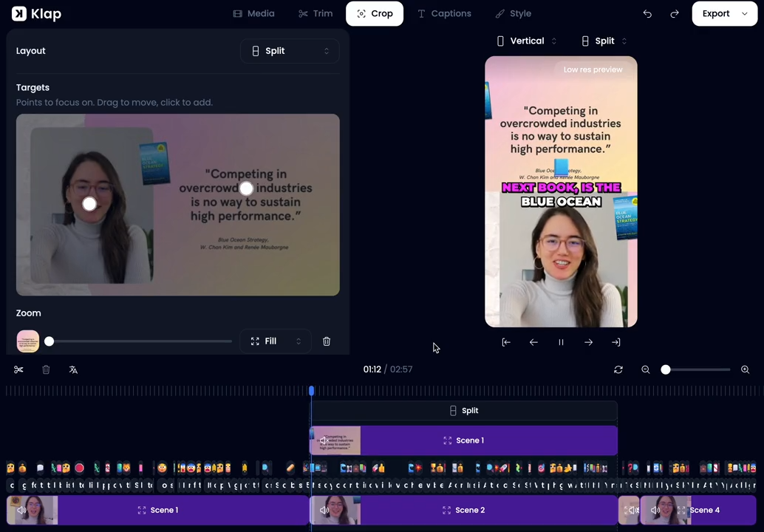
Task: Pause the video preview
Action: pyautogui.click(x=561, y=342)
